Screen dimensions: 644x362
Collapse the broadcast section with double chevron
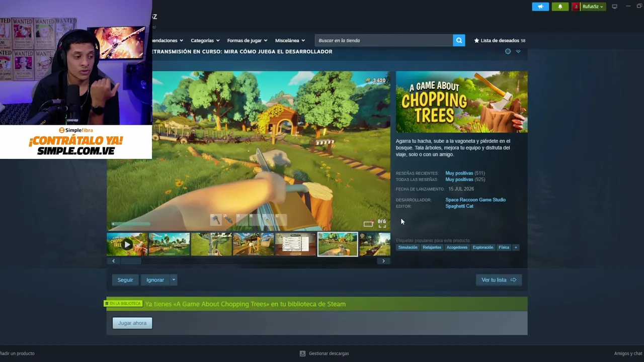518,51
